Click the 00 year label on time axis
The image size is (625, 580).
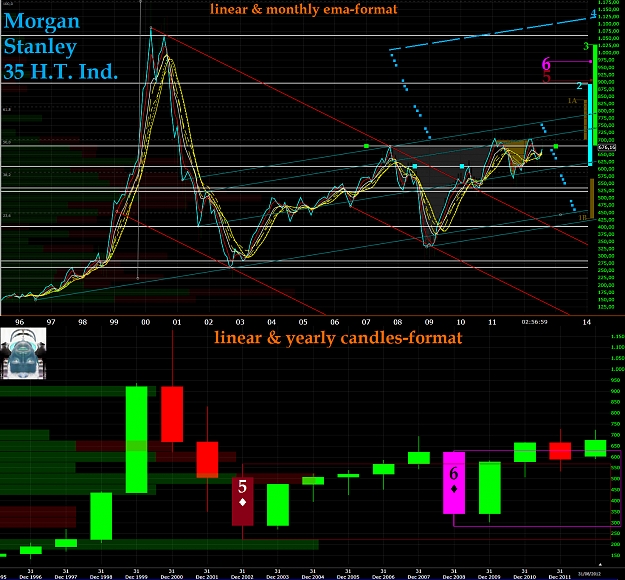tap(145, 322)
